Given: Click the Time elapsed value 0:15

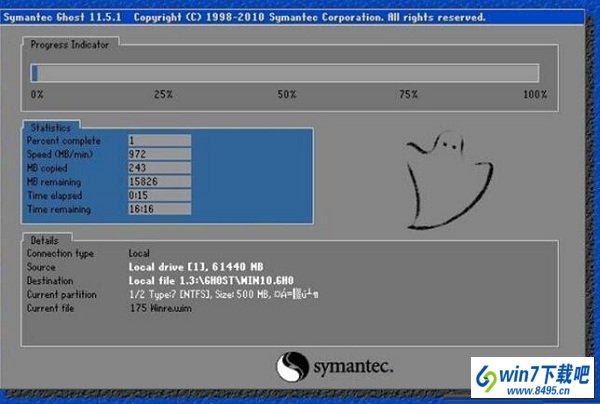Looking at the screenshot, I should pos(160,195).
